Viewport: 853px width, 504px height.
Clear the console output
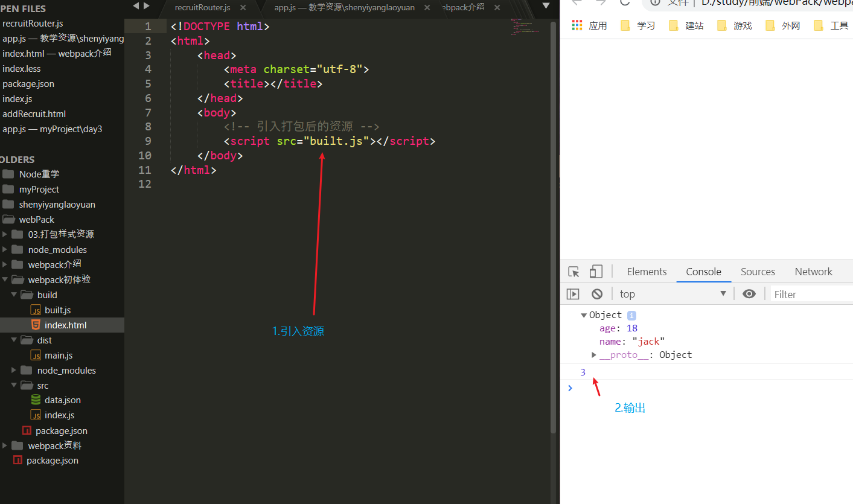click(x=597, y=294)
